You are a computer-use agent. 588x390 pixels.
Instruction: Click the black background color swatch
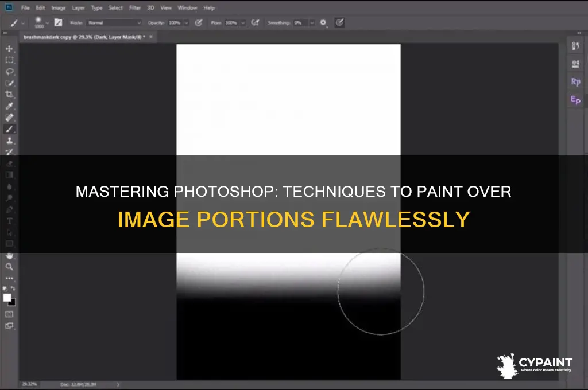(x=13, y=303)
